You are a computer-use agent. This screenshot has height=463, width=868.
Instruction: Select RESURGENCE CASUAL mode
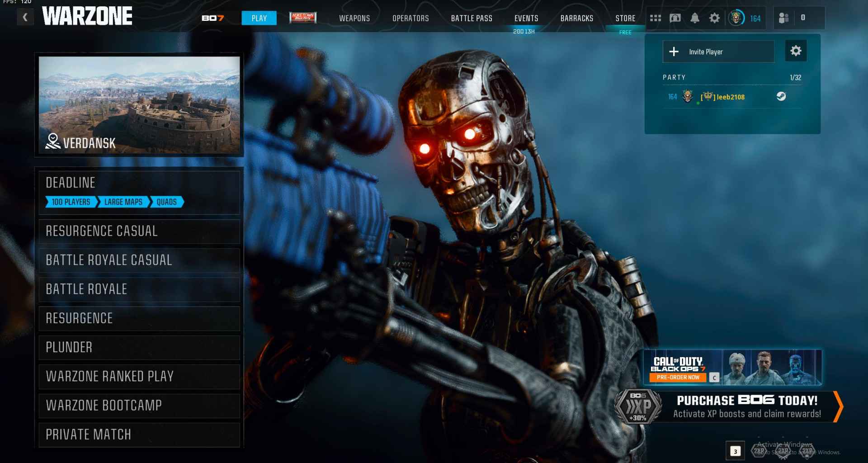[x=139, y=231]
